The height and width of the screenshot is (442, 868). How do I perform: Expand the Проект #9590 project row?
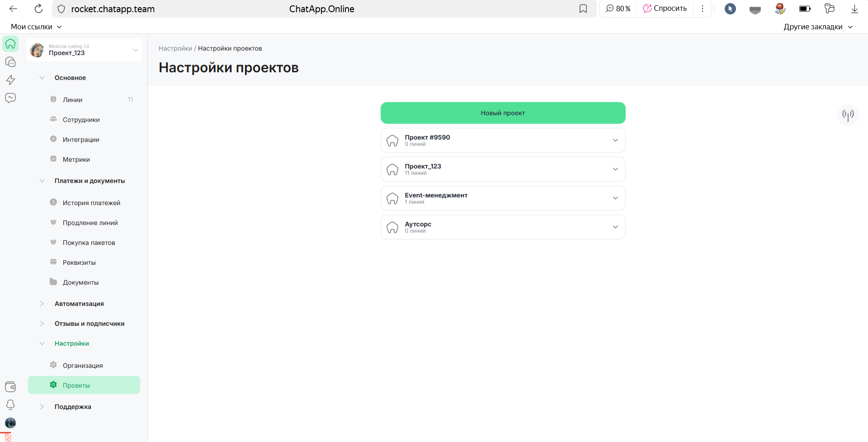coord(615,140)
